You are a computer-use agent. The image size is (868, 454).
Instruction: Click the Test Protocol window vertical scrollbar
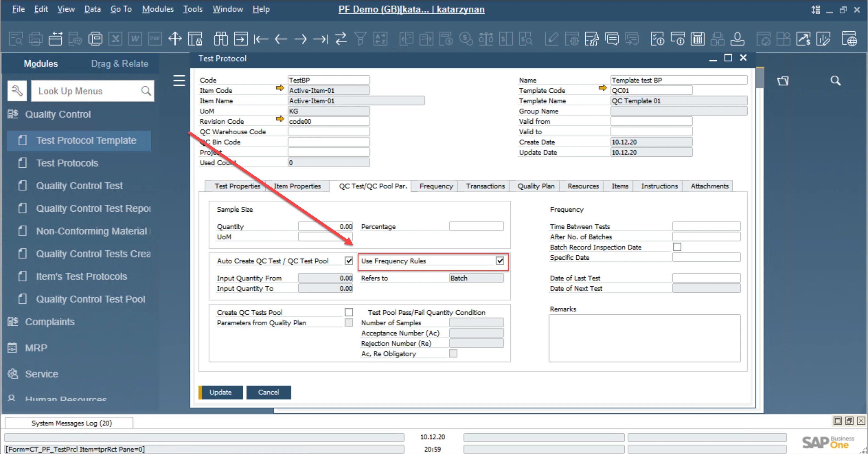(759, 78)
